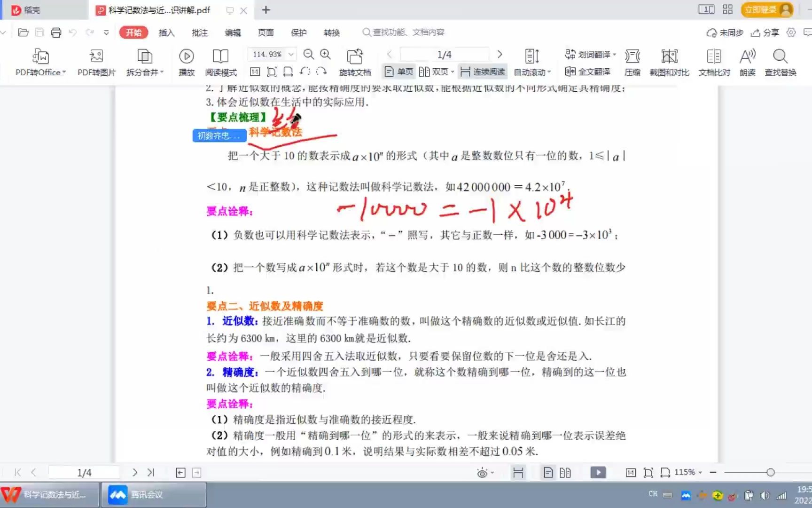Toggle double page icon in status bar
This screenshot has width=812, height=508.
[565, 472]
